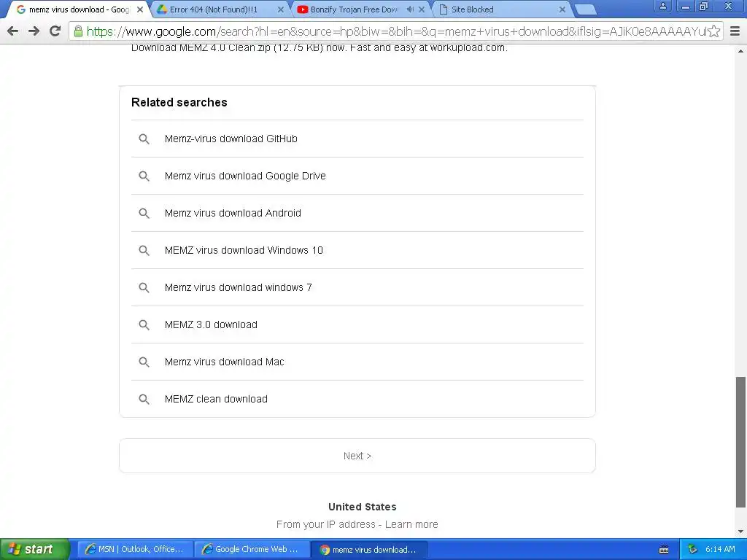Click the address bar URL field
Viewport: 747px width, 560px height.
[395, 31]
